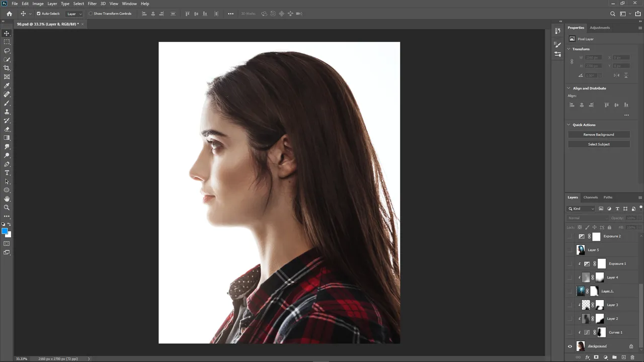Screen dimensions: 644x362
Task: Select the Lasso tool
Action: pyautogui.click(x=7, y=51)
